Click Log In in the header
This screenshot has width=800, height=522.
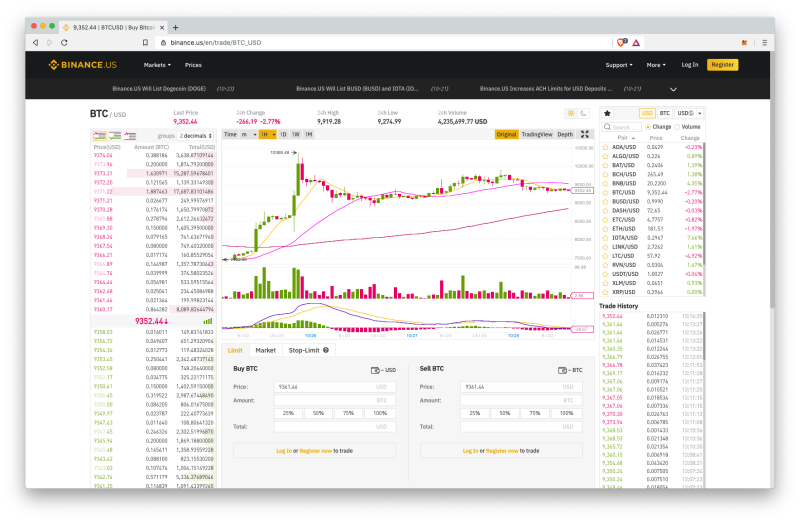click(x=690, y=65)
